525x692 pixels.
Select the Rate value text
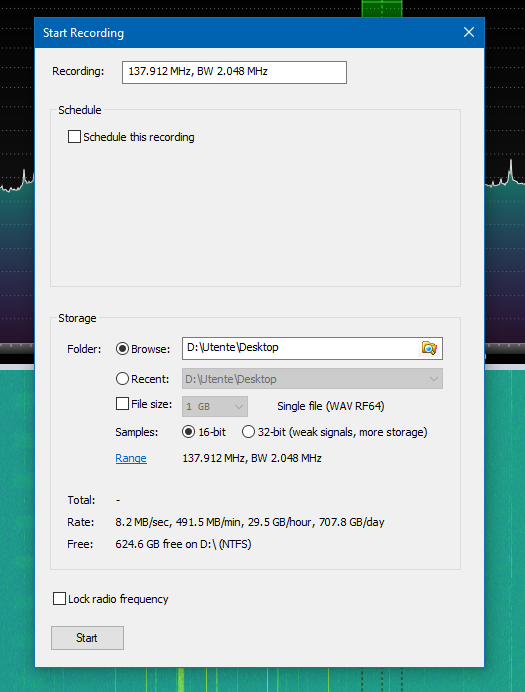[250, 522]
